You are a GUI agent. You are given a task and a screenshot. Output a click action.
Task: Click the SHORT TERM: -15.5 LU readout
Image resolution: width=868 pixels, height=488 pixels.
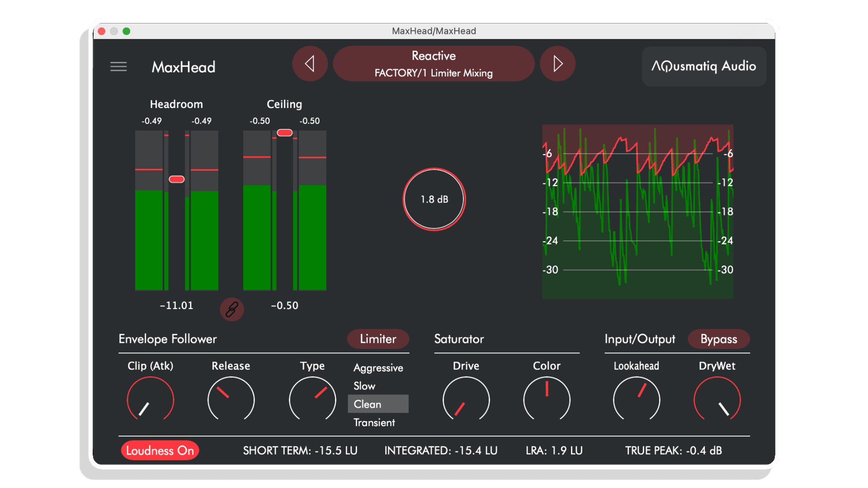click(x=300, y=450)
